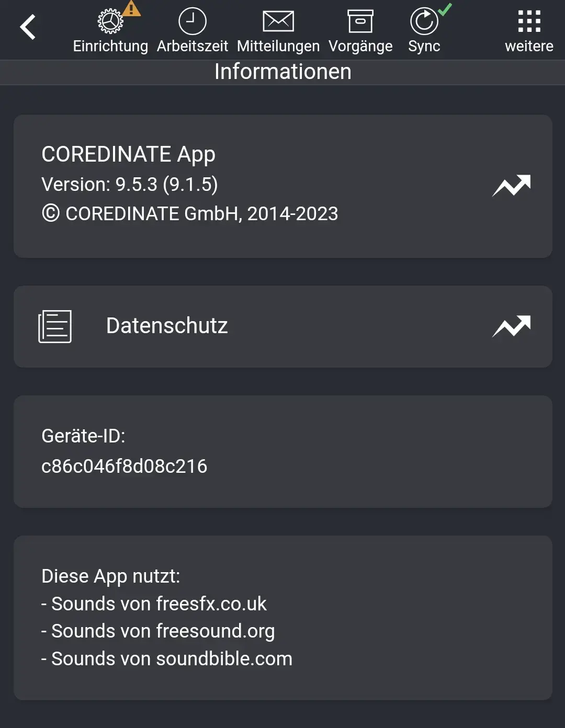565x728 pixels.
Task: Select the Geräte-ID value c86c046f8d08c216
Action: (125, 467)
